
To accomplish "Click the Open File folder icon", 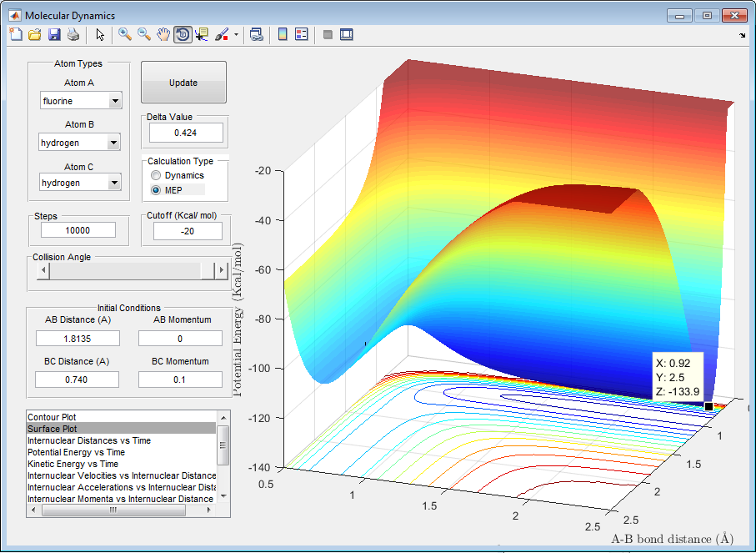I will tap(35, 34).
